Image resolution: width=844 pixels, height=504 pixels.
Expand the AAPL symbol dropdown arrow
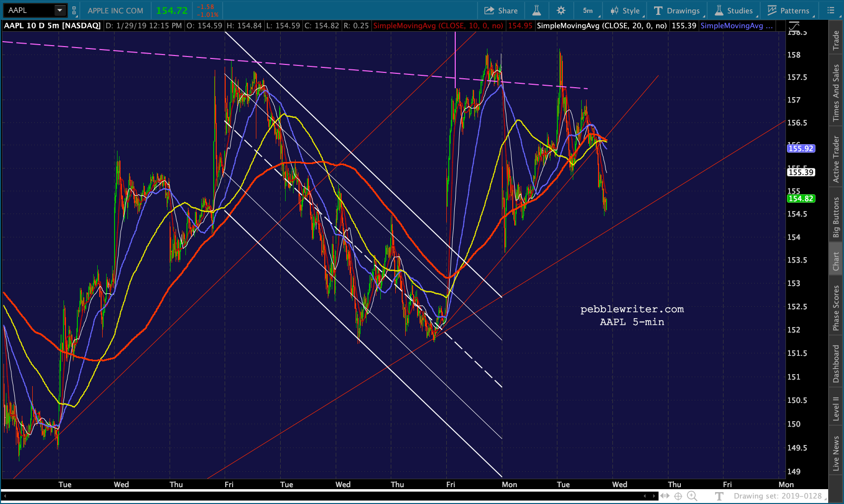pyautogui.click(x=60, y=10)
